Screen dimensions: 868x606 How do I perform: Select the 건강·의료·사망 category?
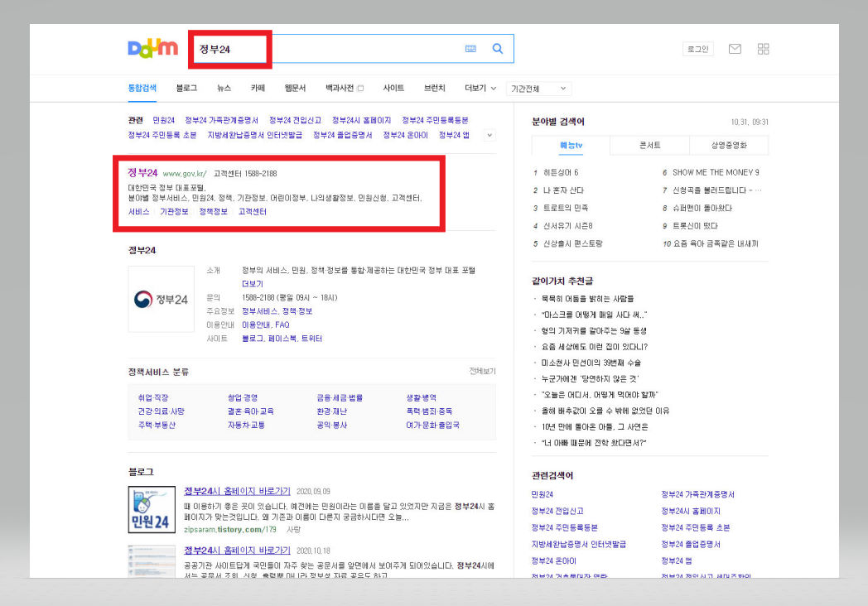[161, 411]
